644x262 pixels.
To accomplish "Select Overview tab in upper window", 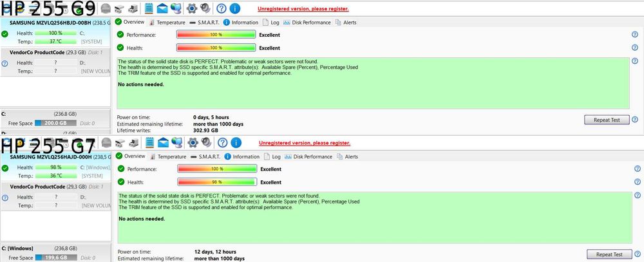I will (130, 22).
